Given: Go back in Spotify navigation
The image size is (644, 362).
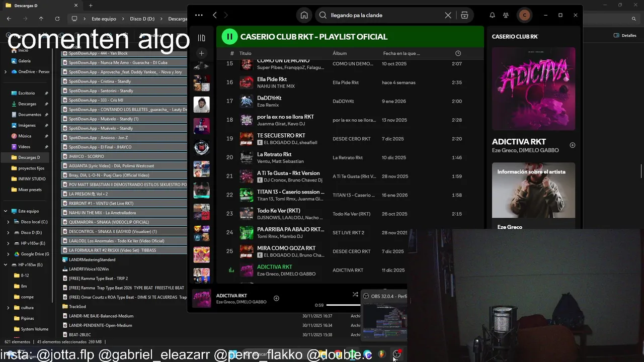Looking at the screenshot, I should click(x=215, y=15).
